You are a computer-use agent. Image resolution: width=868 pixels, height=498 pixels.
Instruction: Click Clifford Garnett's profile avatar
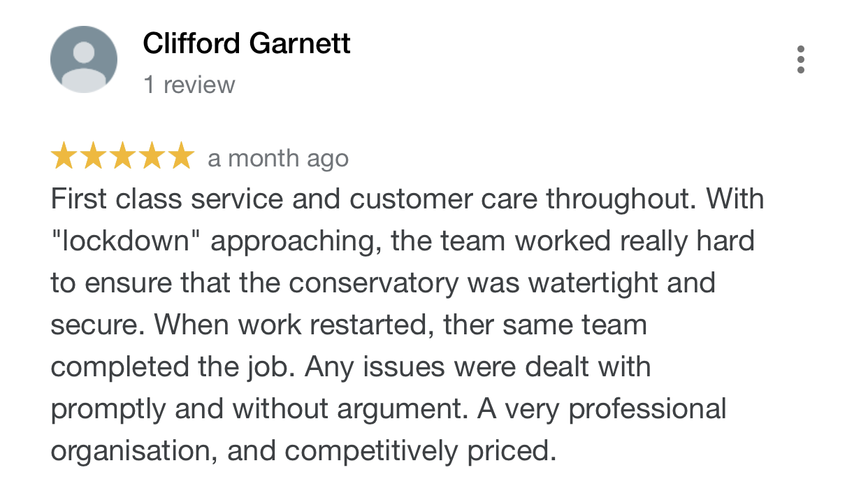pos(84,59)
